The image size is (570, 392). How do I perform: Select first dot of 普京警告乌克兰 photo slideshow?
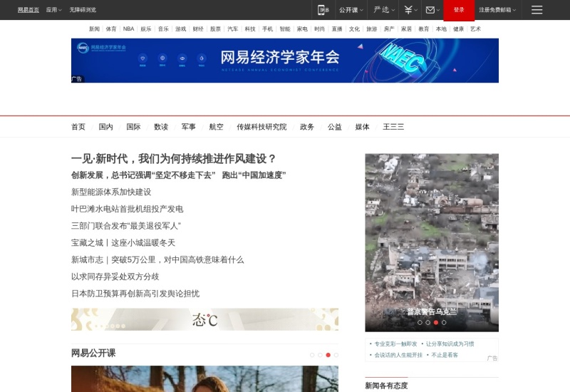(420, 323)
